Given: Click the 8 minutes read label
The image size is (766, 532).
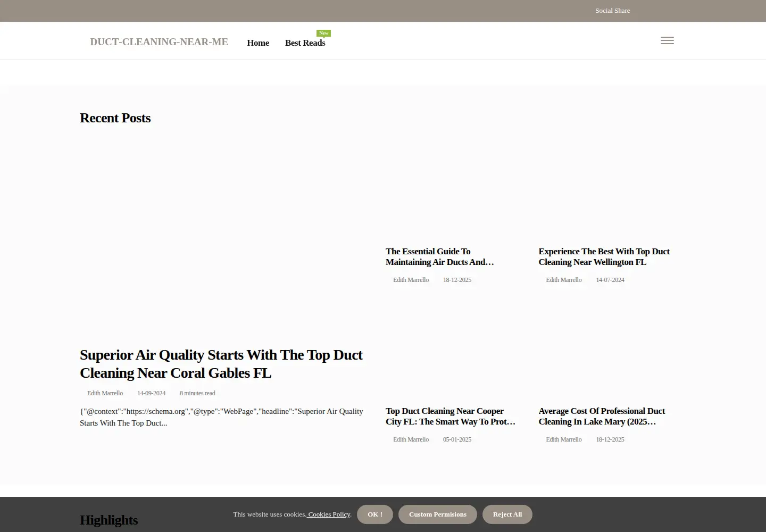Looking at the screenshot, I should [197, 393].
